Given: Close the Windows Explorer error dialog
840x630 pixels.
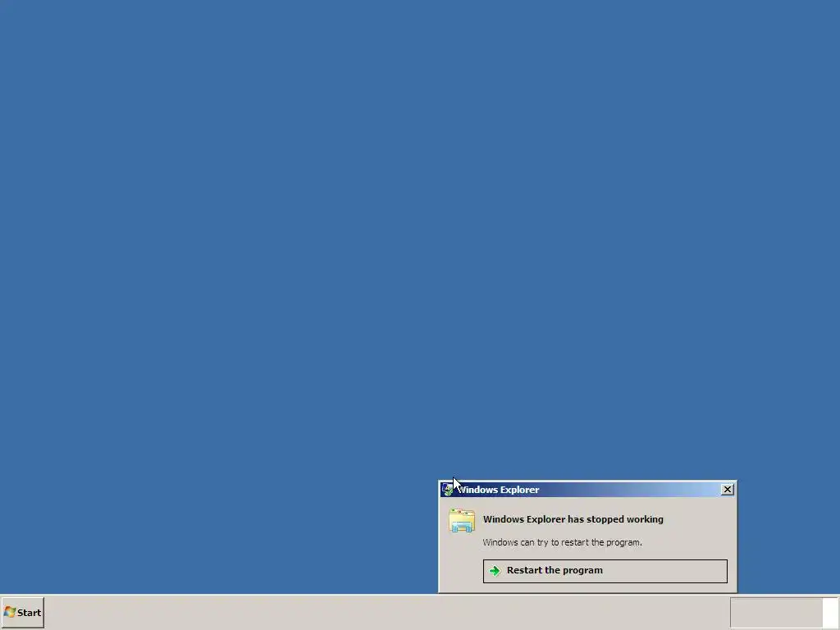Looking at the screenshot, I should [727, 490].
